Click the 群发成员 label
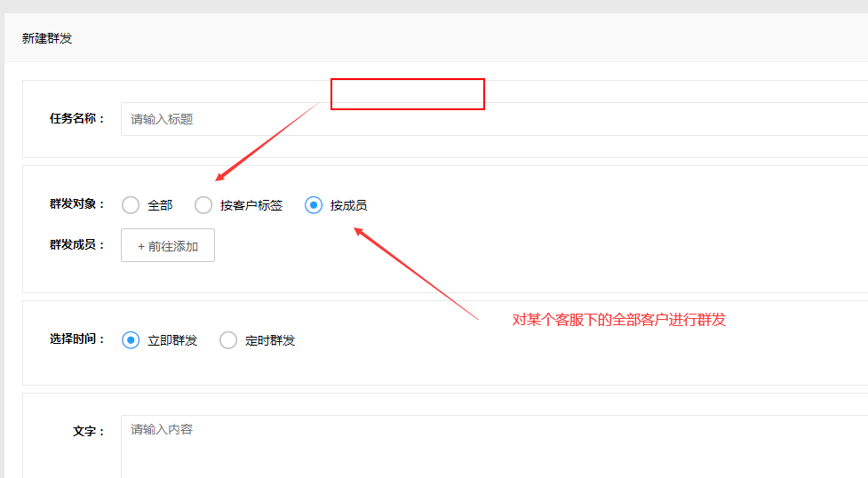Screen dimensions: 868x478 coord(76,245)
